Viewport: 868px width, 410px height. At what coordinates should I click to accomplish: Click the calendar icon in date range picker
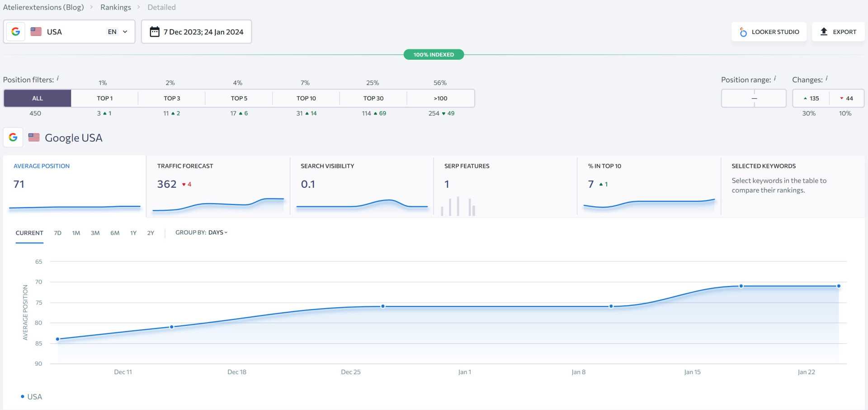[x=155, y=32]
